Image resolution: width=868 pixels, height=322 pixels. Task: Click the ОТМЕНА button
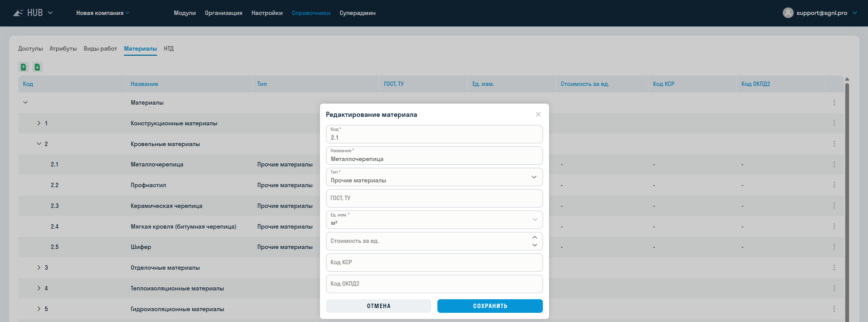point(378,306)
